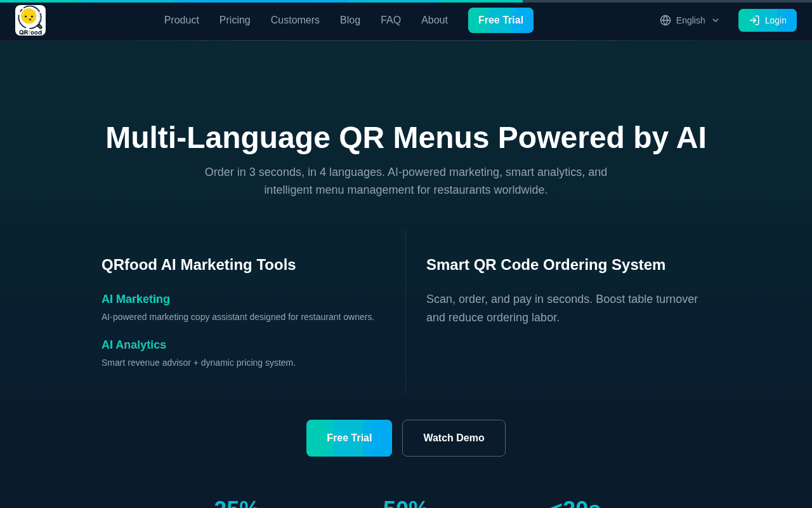Open the AI Marketing link
This screenshot has width=812, height=508.
pos(136,299)
